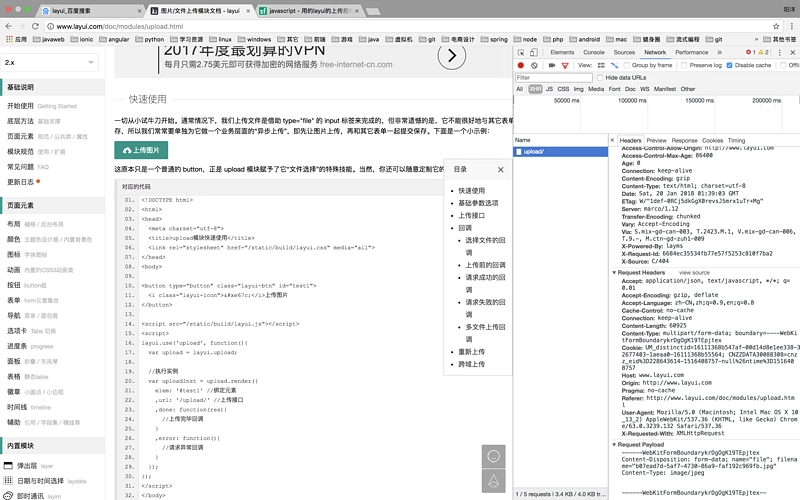Image resolution: width=800 pixels, height=500 pixels.
Task: Close the 目录 floating panel
Action: click(x=501, y=169)
